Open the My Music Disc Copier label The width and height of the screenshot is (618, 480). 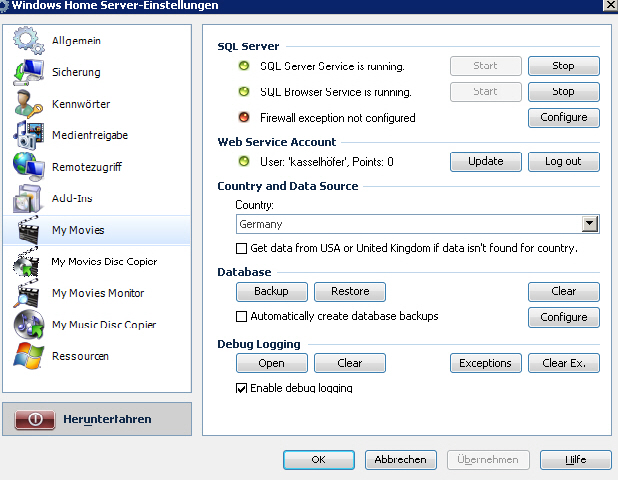click(x=104, y=324)
